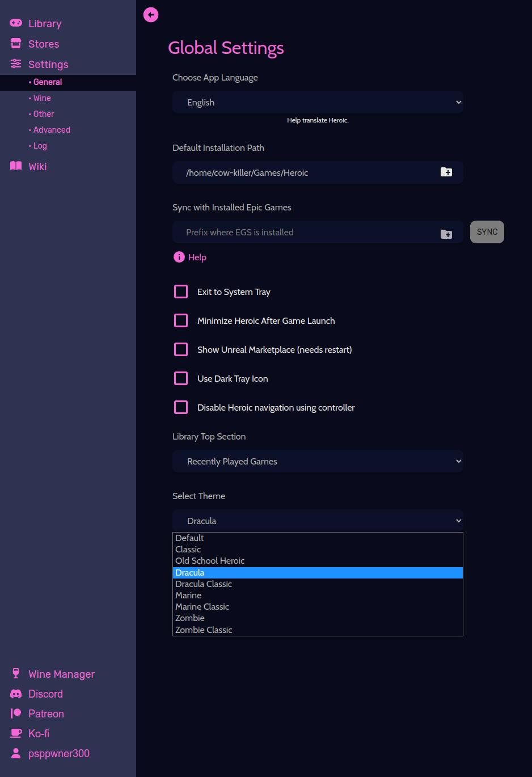The image size is (532, 777).
Task: Open Ko-fi link label
Action: [39, 733]
